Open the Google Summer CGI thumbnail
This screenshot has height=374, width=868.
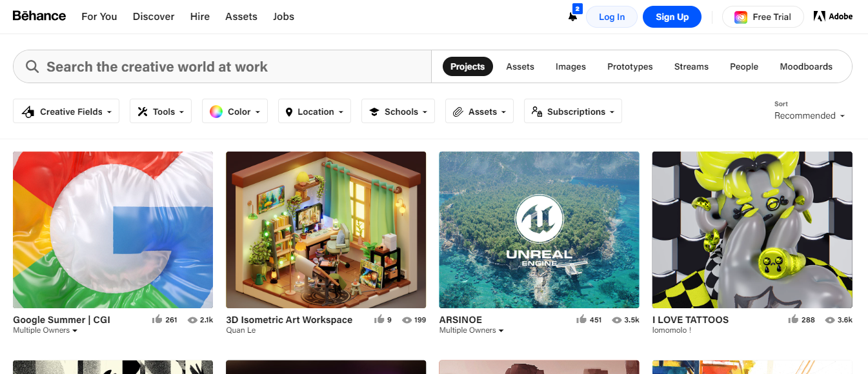pos(113,230)
